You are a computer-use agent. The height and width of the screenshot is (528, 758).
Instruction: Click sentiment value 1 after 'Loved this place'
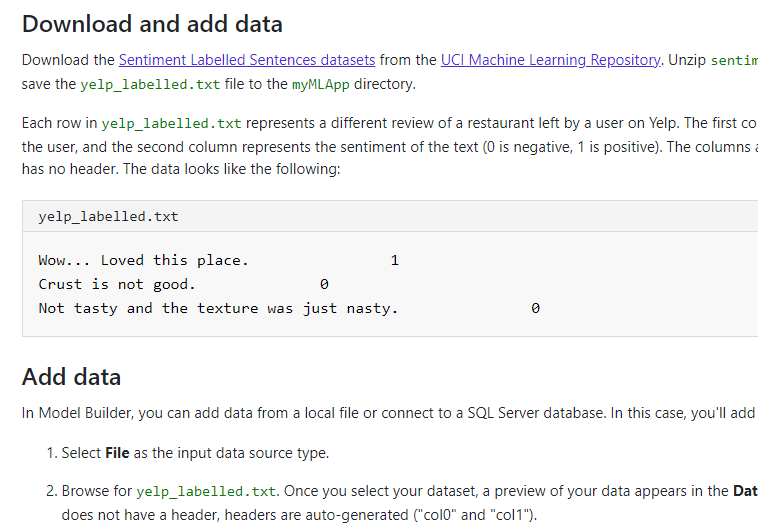pos(394,260)
